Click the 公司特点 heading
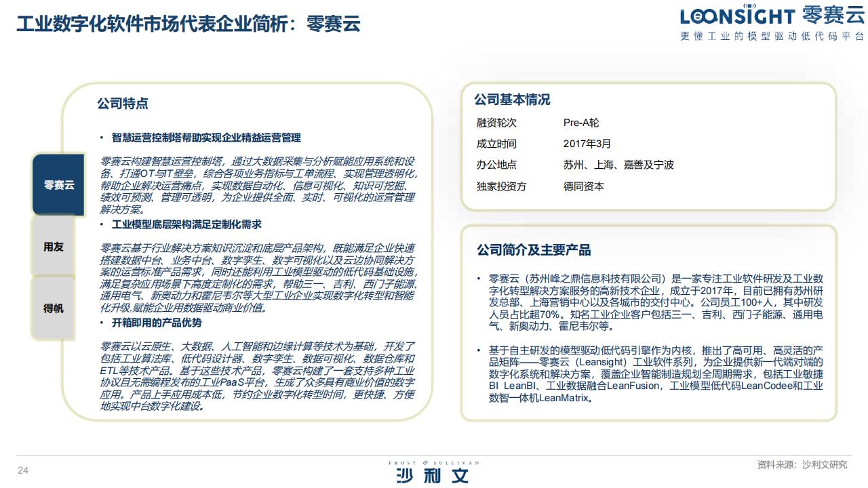The image size is (868, 488). point(123,104)
